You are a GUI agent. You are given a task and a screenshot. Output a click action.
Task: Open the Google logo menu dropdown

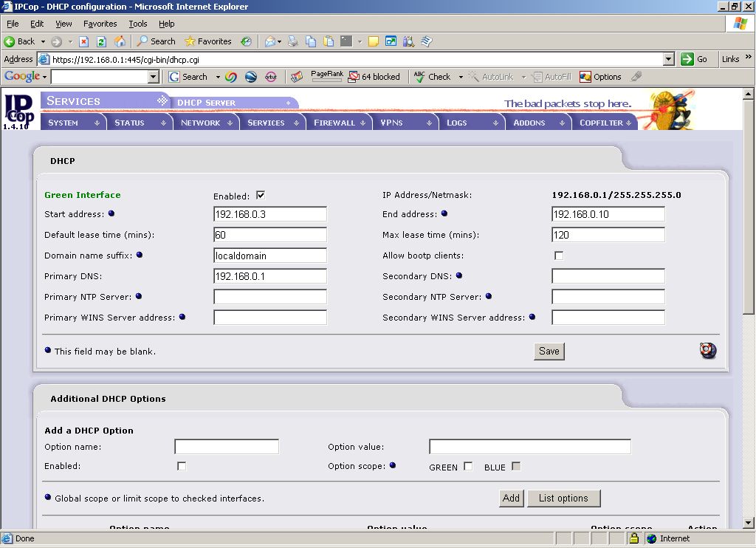(44, 78)
